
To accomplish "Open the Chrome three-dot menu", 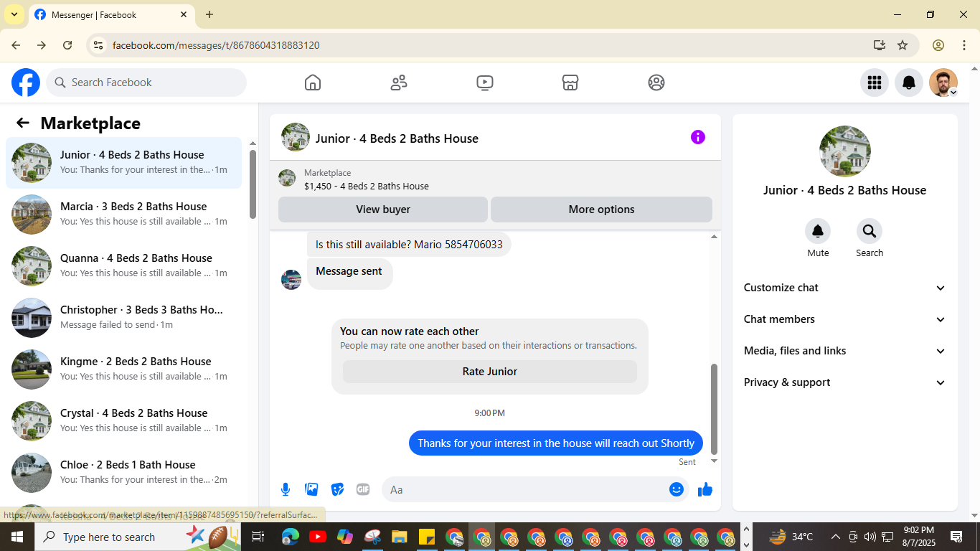I will (x=964, y=45).
